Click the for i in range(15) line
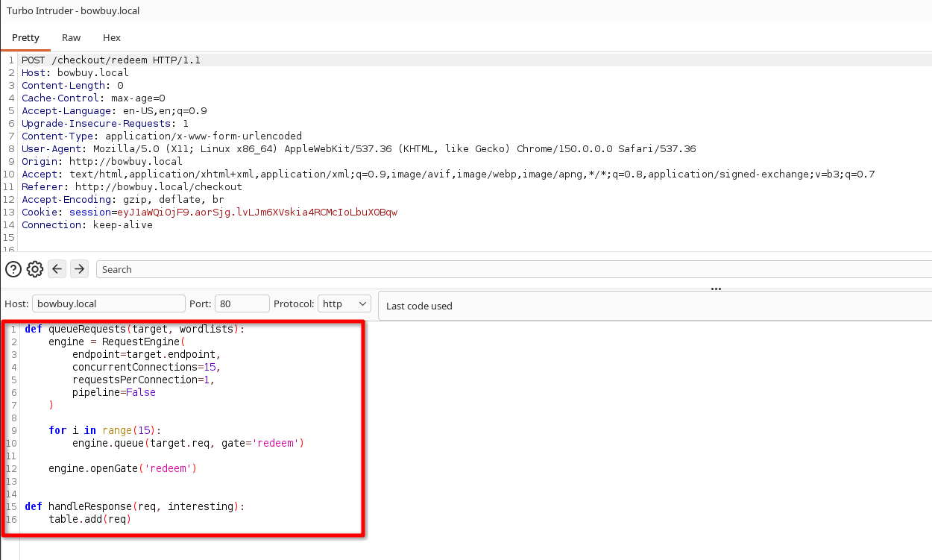This screenshot has width=932, height=560. (x=105, y=430)
